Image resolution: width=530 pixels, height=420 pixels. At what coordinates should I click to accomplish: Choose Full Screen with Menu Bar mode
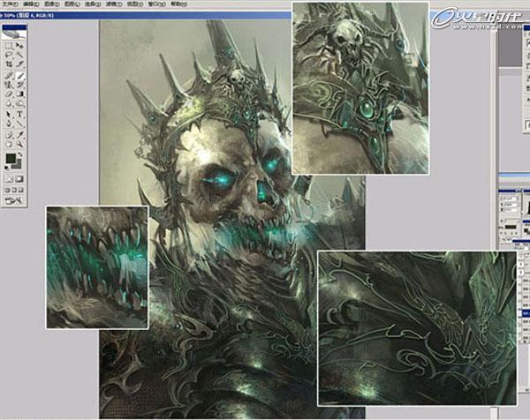pyautogui.click(x=14, y=190)
